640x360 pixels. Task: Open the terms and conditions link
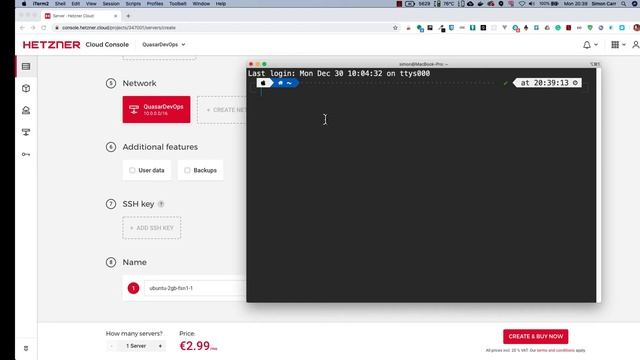click(555, 350)
